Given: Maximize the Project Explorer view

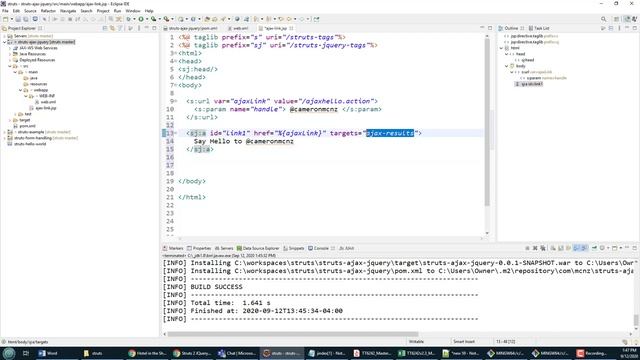Looking at the screenshot, I should 154,28.
